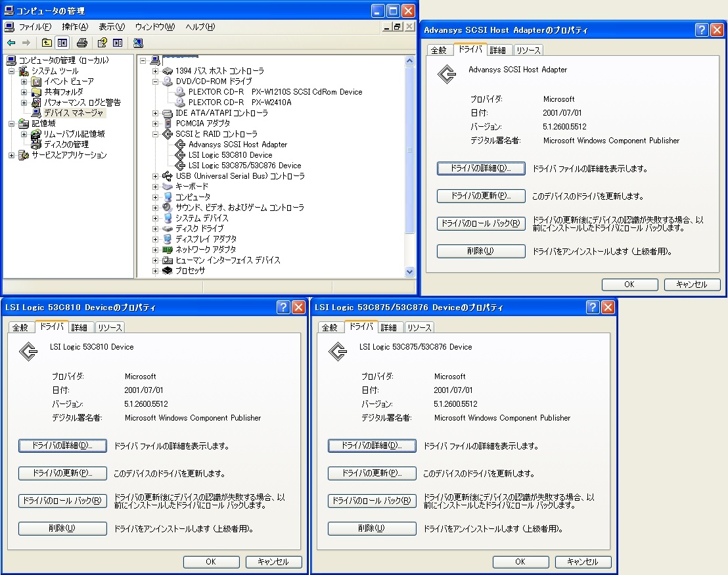Screen dimensions: 728x575
Task: Click help button in LSI 53C810 properties title bar
Action: pyautogui.click(x=283, y=307)
